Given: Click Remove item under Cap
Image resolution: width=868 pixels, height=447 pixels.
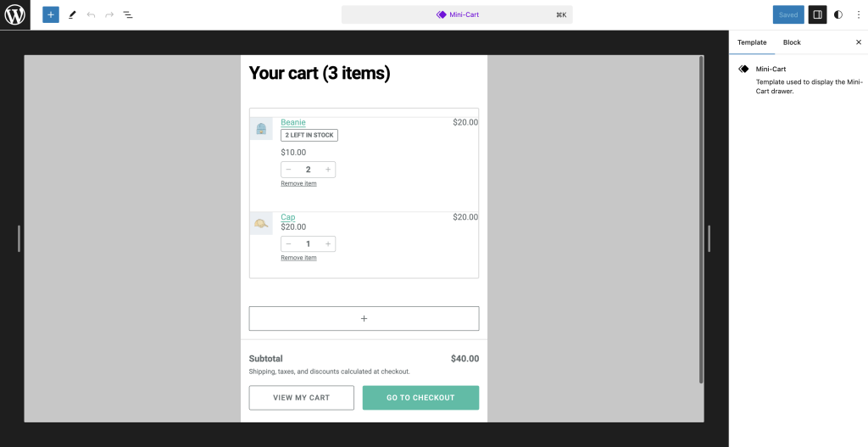Looking at the screenshot, I should (x=298, y=258).
